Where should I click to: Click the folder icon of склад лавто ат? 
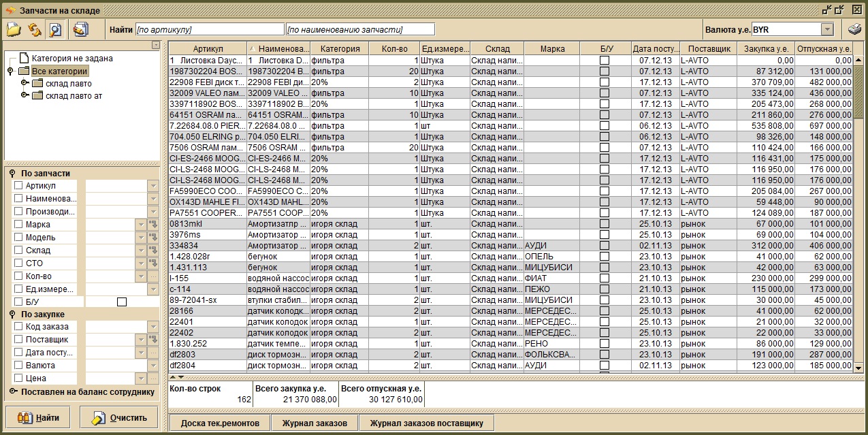pos(37,95)
